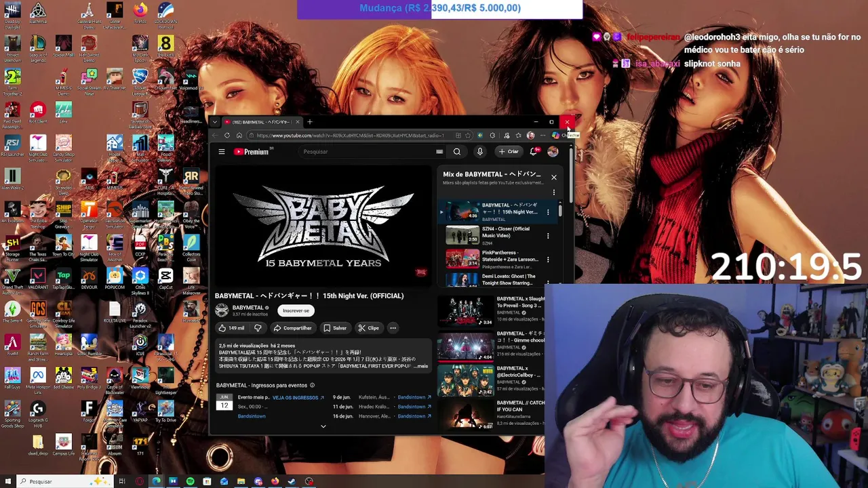Launch VALORANT from the desktop
The image size is (868, 488).
point(38,279)
